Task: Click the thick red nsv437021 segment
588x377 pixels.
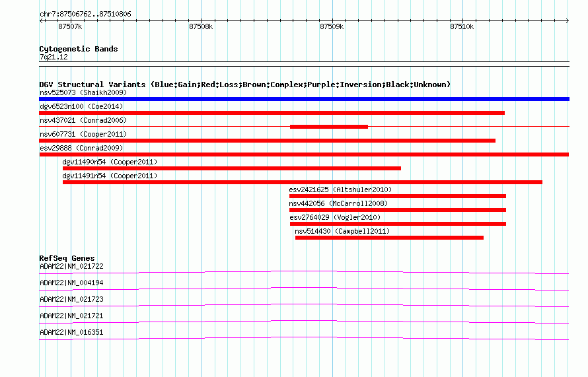Action: point(329,127)
